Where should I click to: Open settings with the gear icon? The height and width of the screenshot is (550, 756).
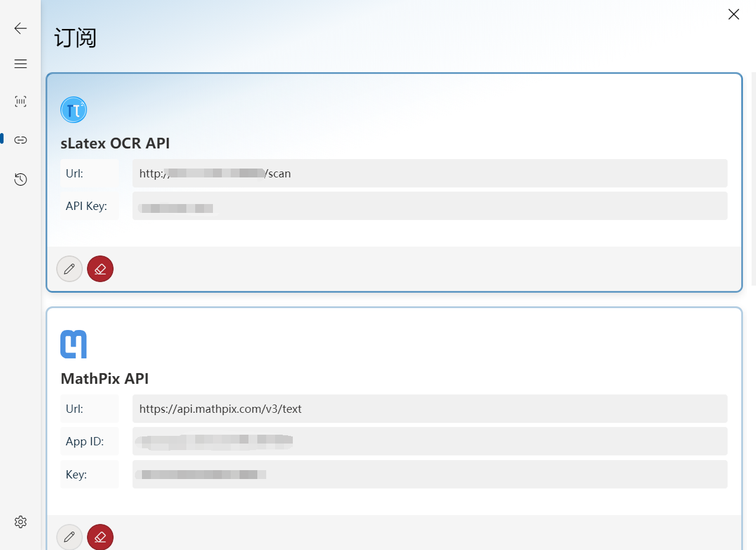point(21,522)
